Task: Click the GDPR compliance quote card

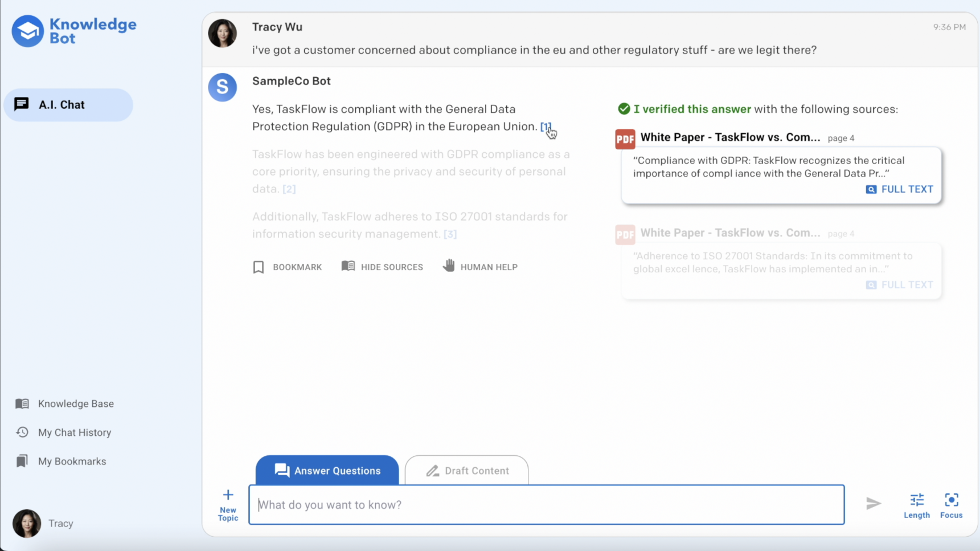Action: click(781, 175)
